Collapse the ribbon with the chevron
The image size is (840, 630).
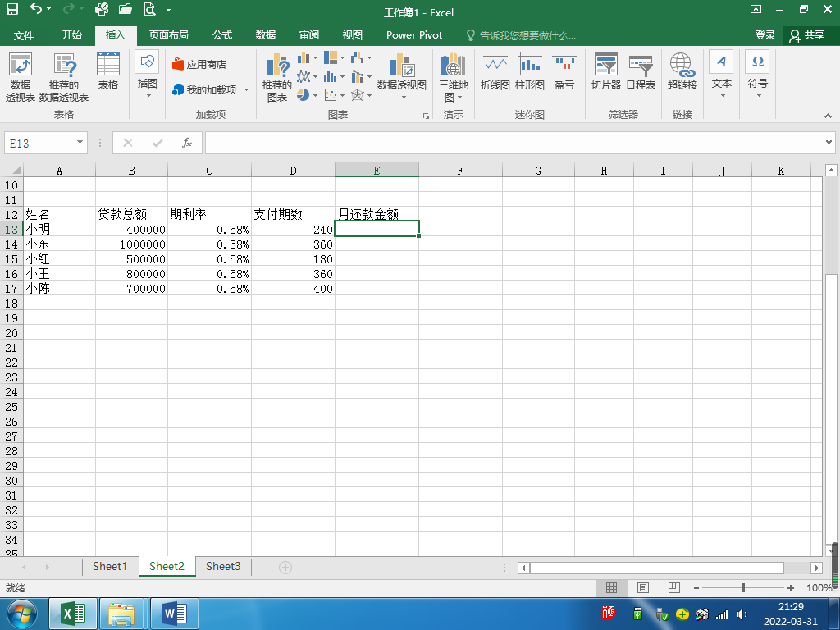click(x=828, y=116)
